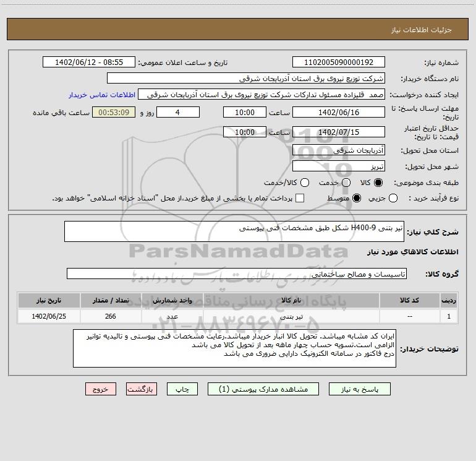Click the تاریخ نیاز column header

49,301
